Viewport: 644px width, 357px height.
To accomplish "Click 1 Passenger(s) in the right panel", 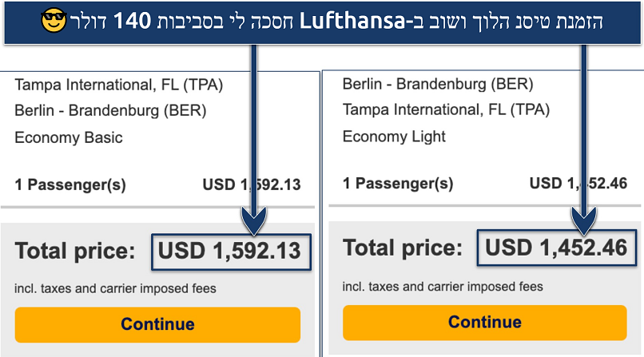I will [x=398, y=184].
